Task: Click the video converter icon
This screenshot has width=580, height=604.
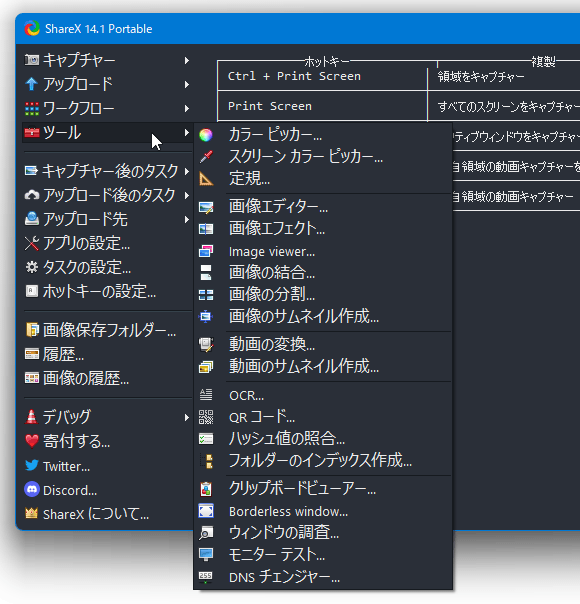Action: (x=206, y=344)
